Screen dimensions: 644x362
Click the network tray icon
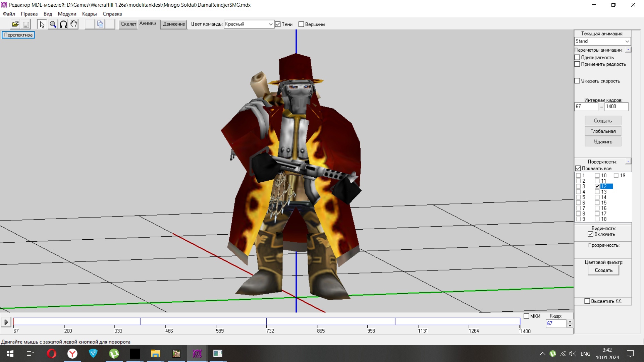tap(563, 354)
